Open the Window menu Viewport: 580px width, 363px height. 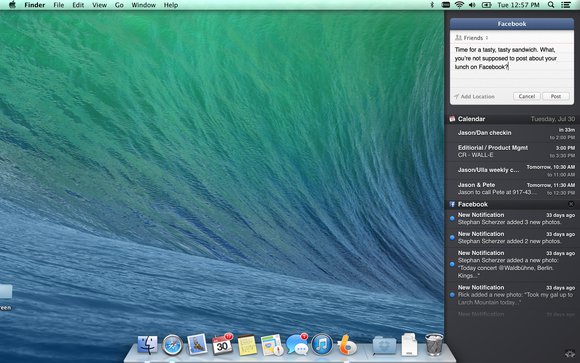(x=144, y=5)
